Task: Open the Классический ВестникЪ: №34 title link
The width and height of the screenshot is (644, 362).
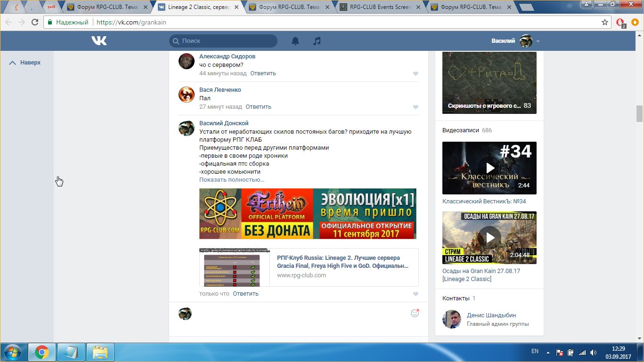Action: (x=484, y=201)
